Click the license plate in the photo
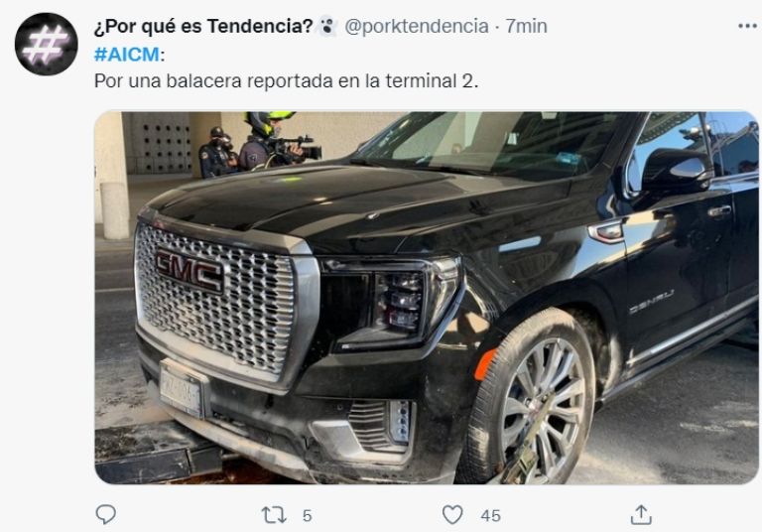Viewport: 762px width, 532px height. point(181,388)
